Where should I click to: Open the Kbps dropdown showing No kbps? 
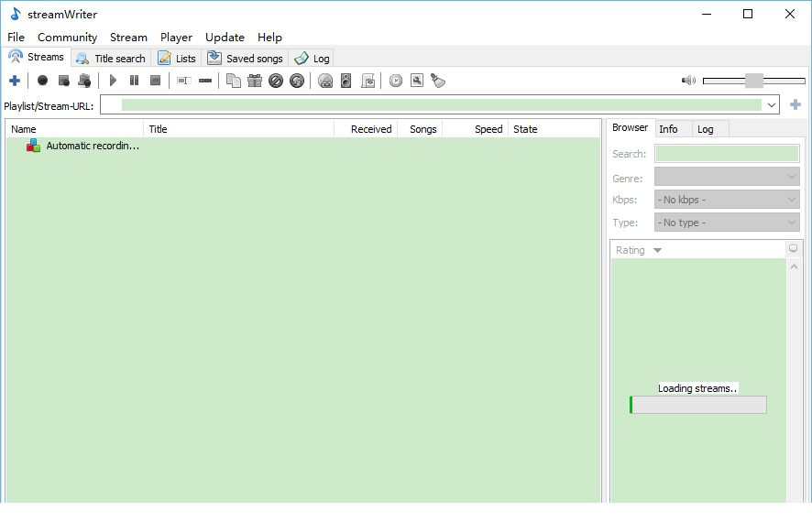pos(727,199)
